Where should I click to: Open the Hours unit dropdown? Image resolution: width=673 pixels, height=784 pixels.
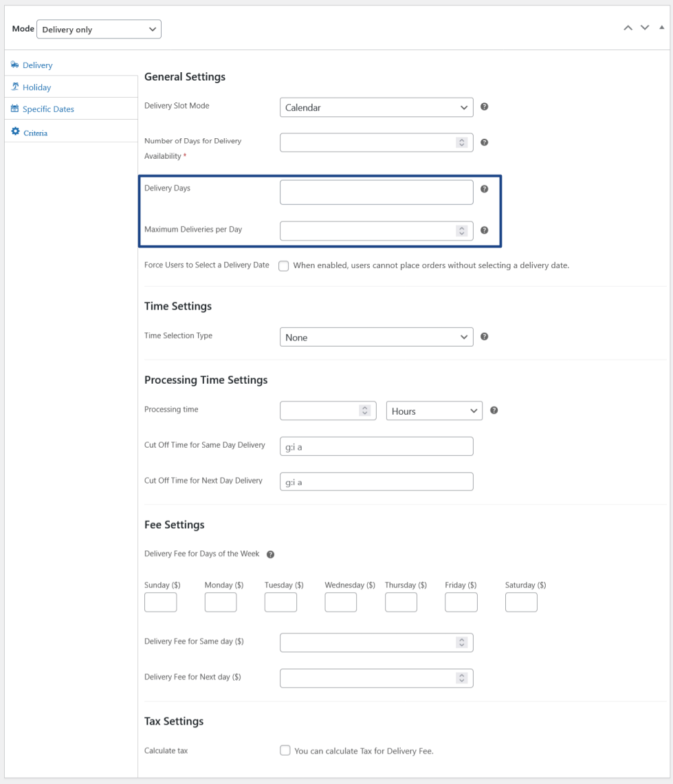coord(434,411)
